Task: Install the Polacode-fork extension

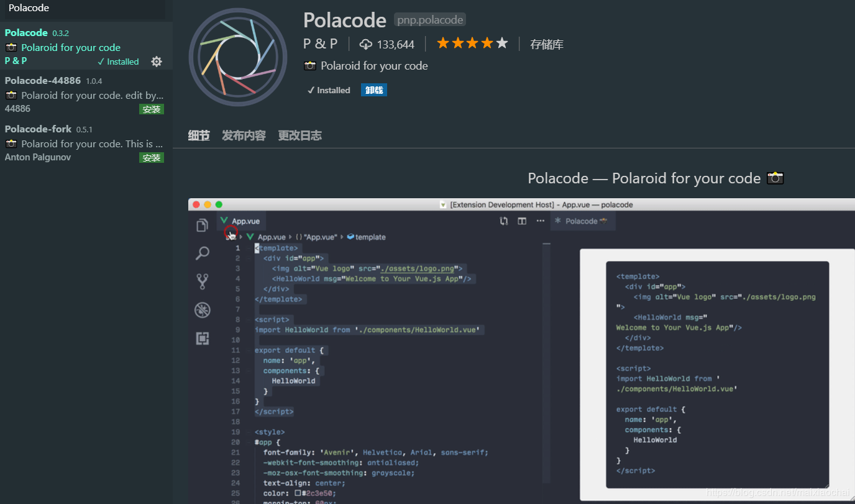Action: tap(152, 158)
